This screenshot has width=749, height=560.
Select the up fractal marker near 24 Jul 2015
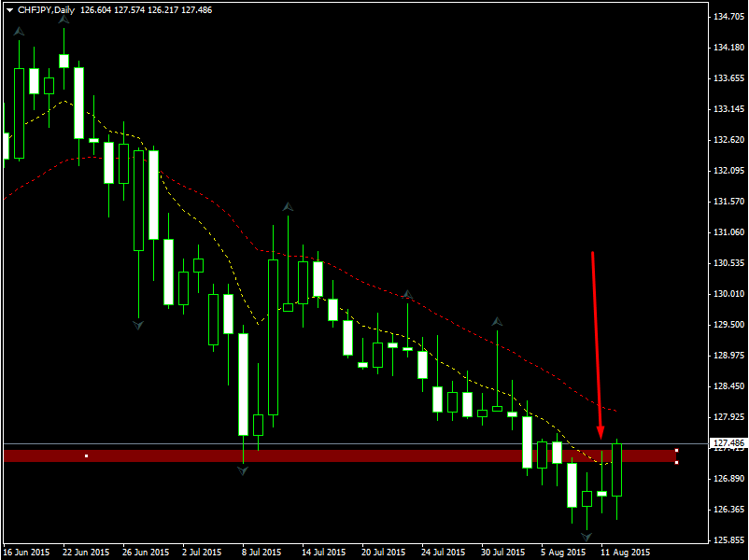[x=407, y=294]
